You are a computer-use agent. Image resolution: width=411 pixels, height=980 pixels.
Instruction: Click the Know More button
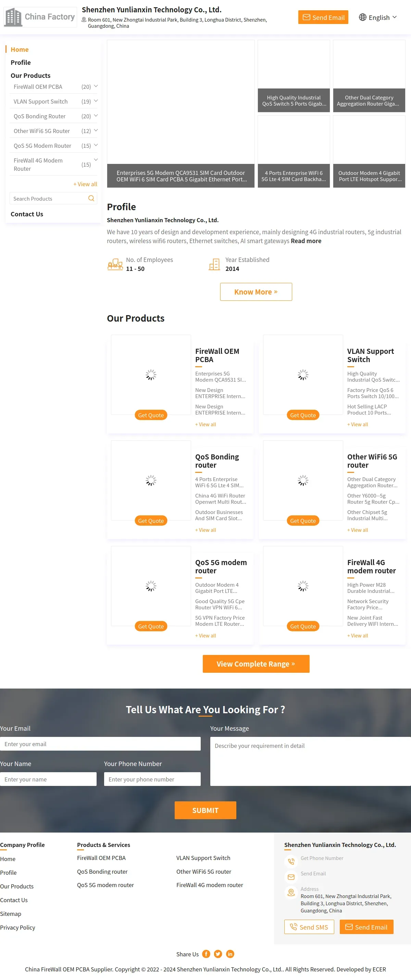click(x=256, y=292)
